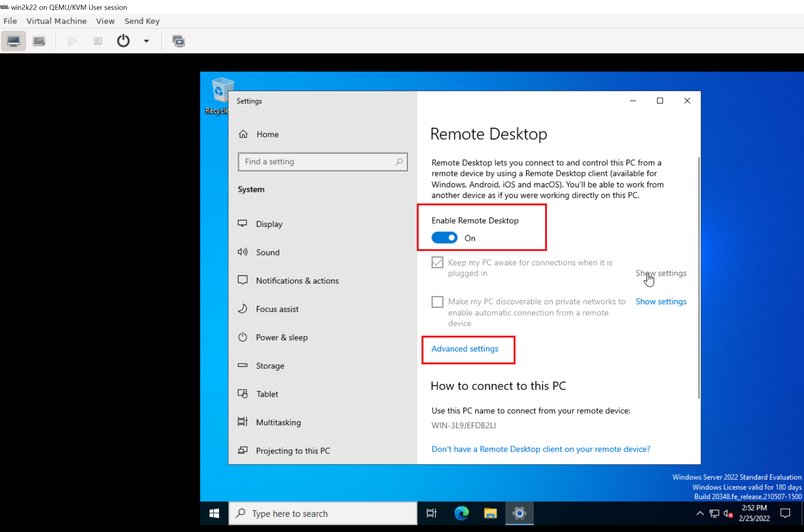804x532 pixels.
Task: Click the Run virtual machine play icon
Action: click(x=72, y=41)
